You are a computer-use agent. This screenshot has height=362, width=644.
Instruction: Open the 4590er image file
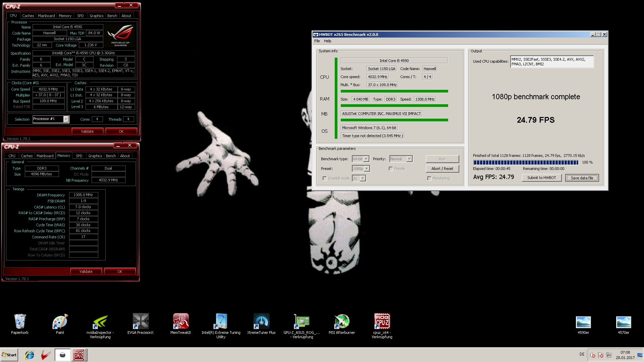583,325
